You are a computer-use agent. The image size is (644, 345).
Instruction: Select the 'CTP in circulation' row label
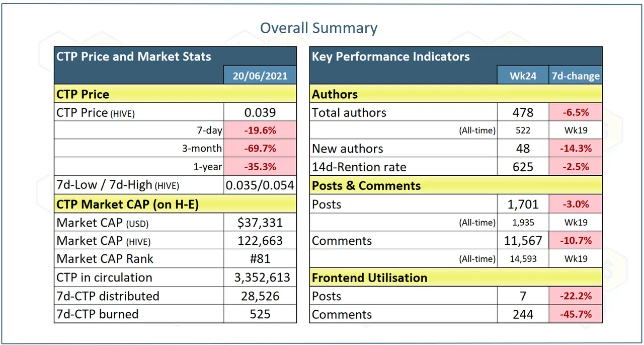click(x=104, y=278)
